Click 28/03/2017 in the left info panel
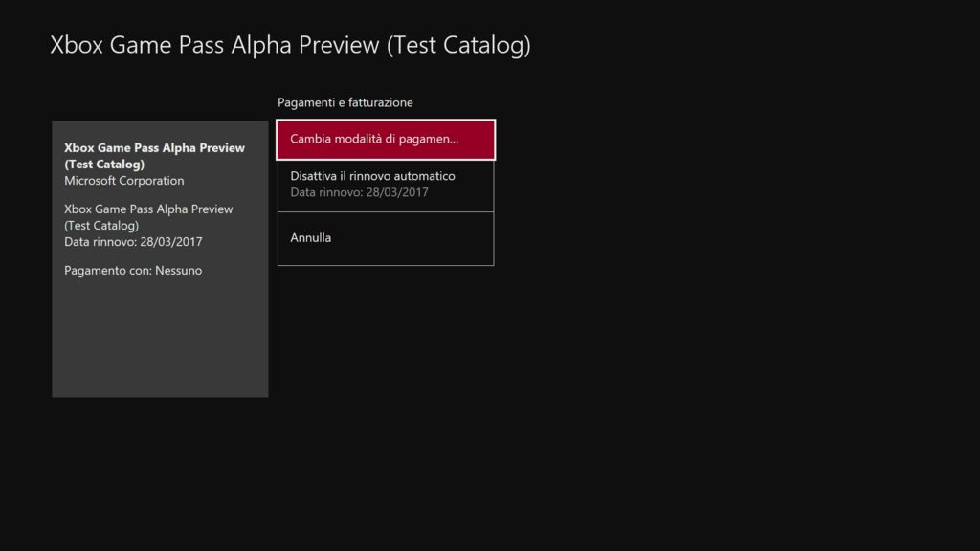Viewport: 980px width, 551px height. [170, 242]
